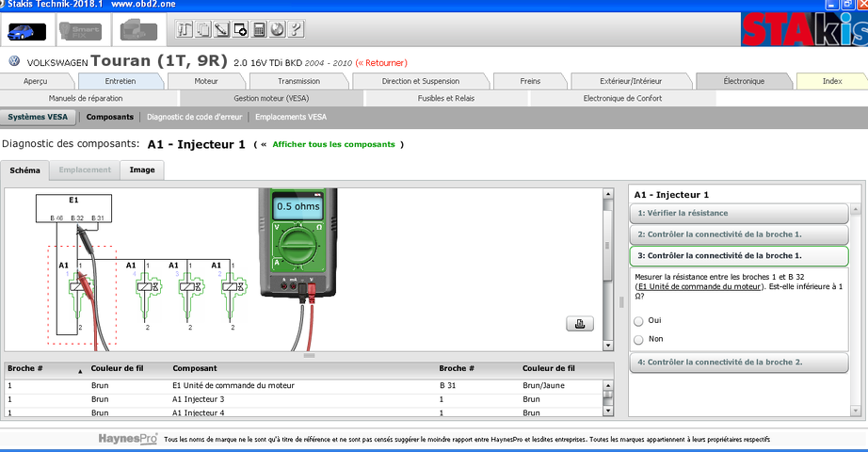Open help with the question mark icon
This screenshot has height=452, width=868.
296,29
